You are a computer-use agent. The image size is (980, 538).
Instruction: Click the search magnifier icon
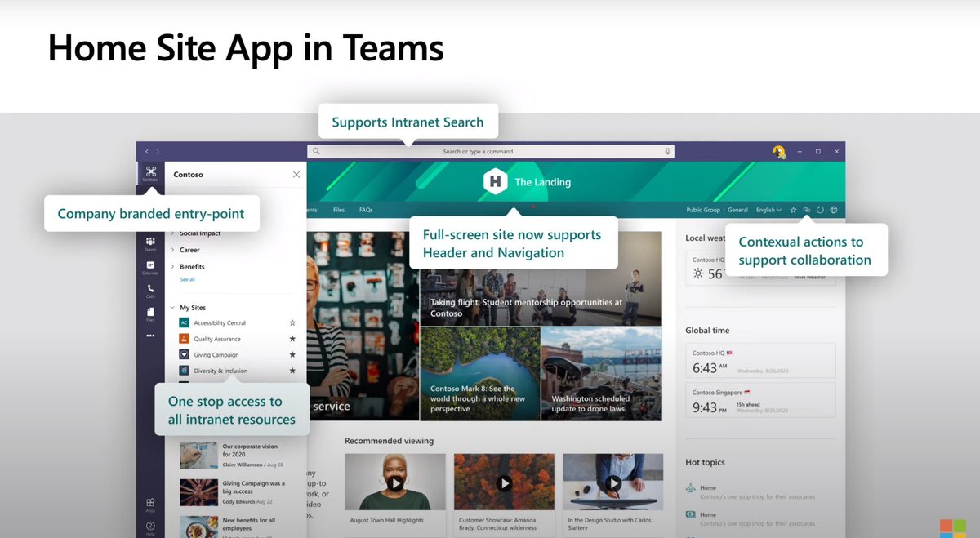click(316, 152)
